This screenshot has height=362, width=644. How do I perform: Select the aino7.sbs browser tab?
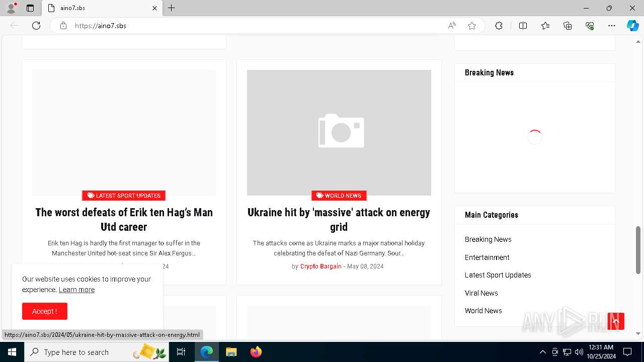(x=102, y=8)
